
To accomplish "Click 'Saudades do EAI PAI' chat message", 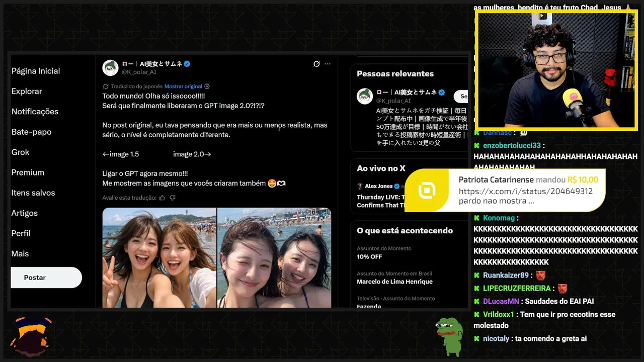I will tap(559, 302).
